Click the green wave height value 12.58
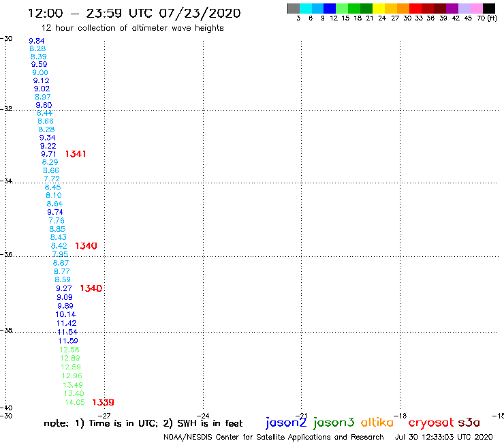504x443 pixels. (x=69, y=350)
